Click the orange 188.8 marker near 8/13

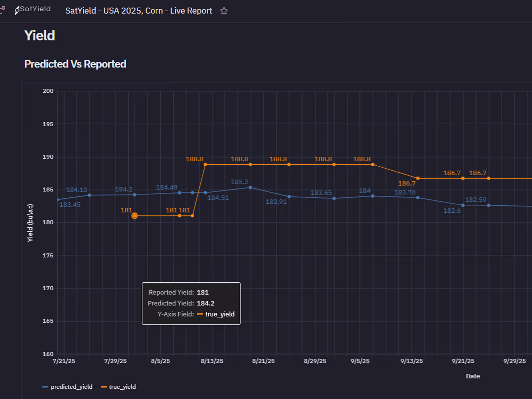click(x=205, y=164)
